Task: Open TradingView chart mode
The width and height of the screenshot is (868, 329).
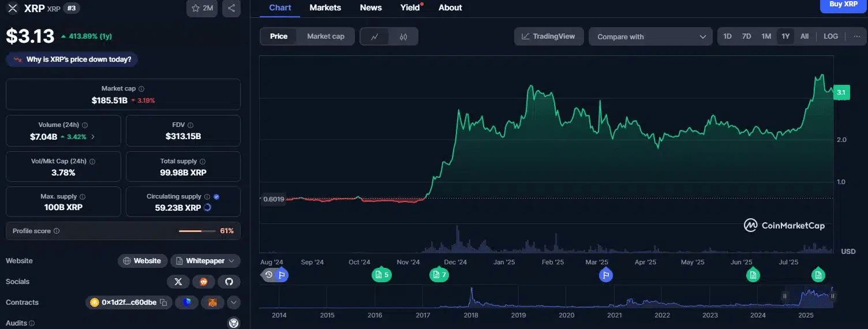Action: 549,36
